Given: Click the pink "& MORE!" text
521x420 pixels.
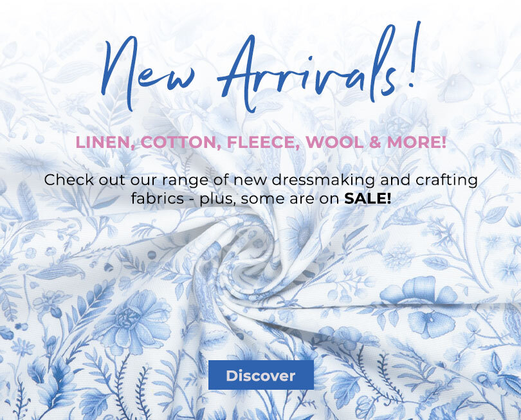Looking at the screenshot, I should (408, 142).
